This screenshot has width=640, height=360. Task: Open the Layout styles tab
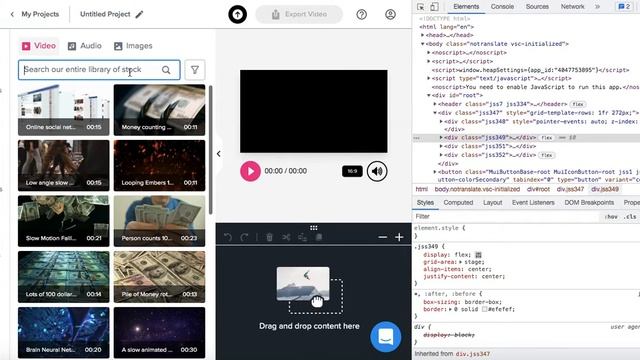click(493, 202)
